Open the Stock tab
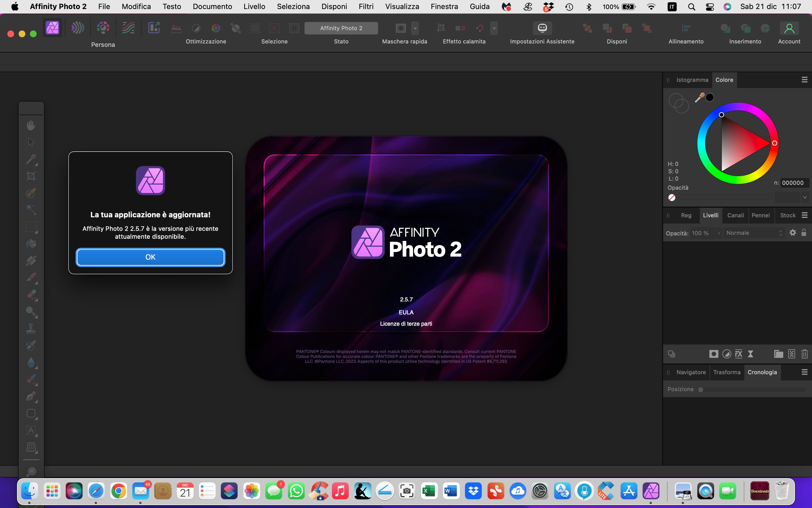Image resolution: width=812 pixels, height=508 pixels. (x=787, y=215)
